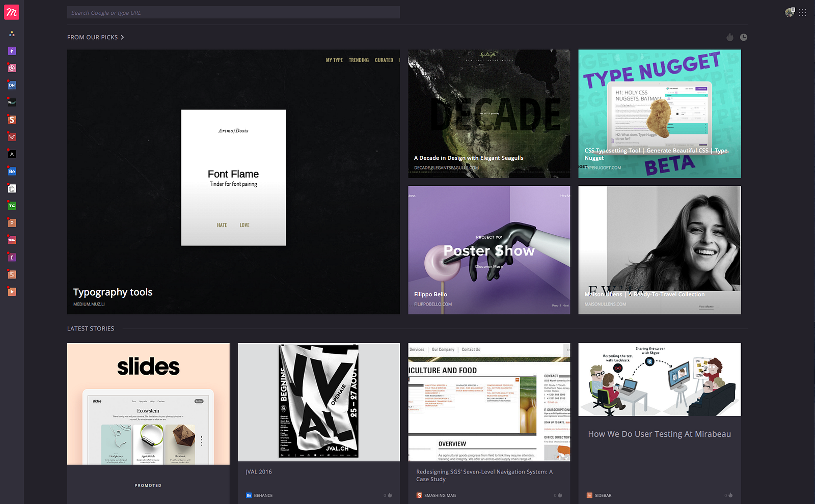The width and height of the screenshot is (815, 504).
Task: Click the BEHANCE source label on JVAL card
Action: pyautogui.click(x=263, y=495)
